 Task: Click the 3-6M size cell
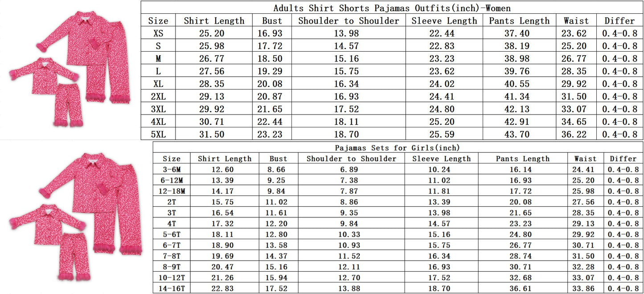point(172,169)
